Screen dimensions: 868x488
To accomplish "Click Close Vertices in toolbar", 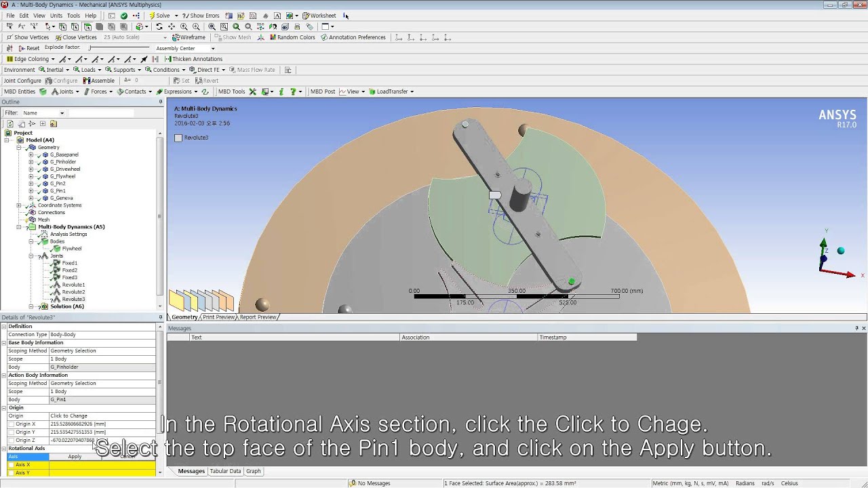I will [x=76, y=37].
